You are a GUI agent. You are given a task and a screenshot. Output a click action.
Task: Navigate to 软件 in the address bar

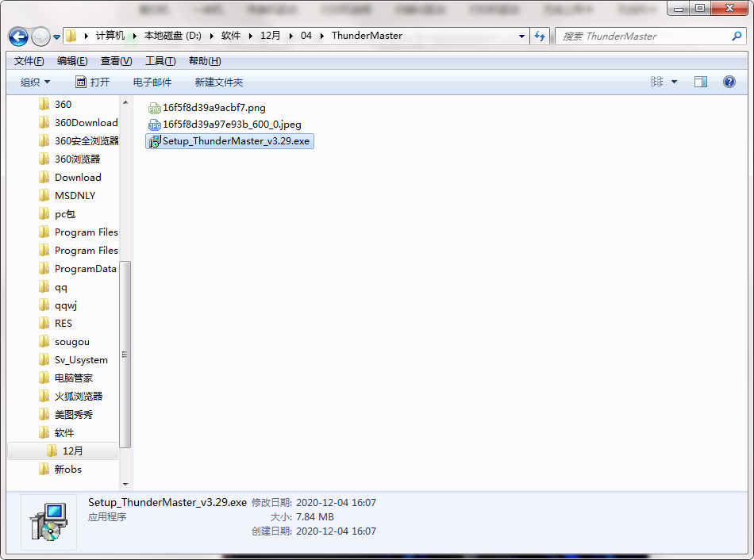point(231,36)
